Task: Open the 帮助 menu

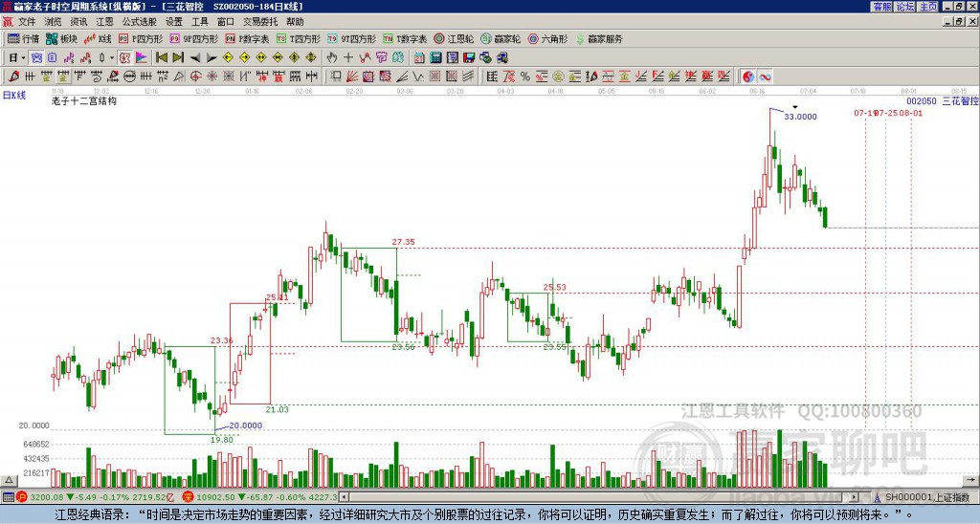Action: [x=295, y=22]
